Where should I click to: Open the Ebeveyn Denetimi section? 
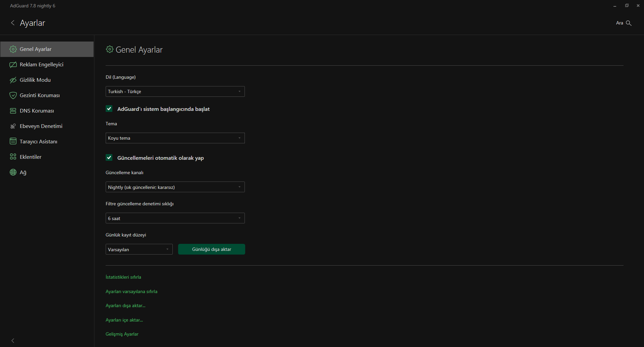click(47, 126)
